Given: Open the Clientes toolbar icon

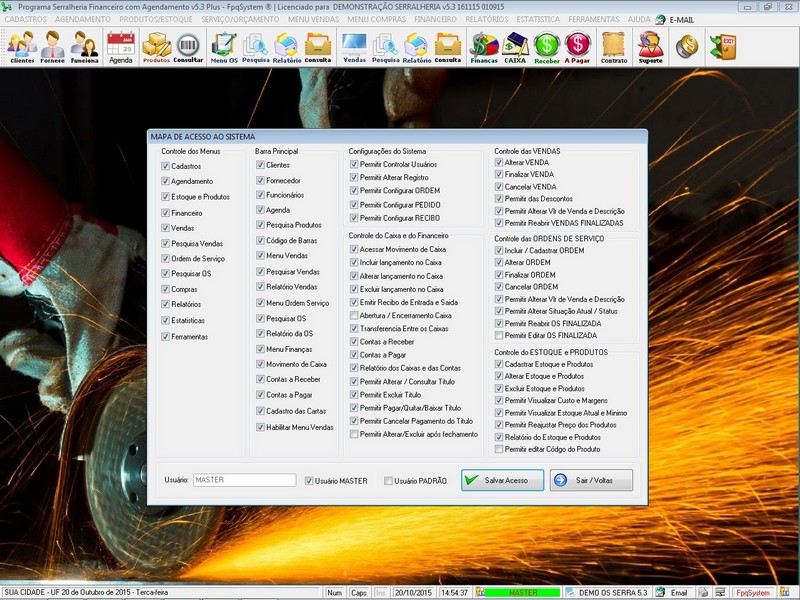Looking at the screenshot, I should pyautogui.click(x=21, y=46).
